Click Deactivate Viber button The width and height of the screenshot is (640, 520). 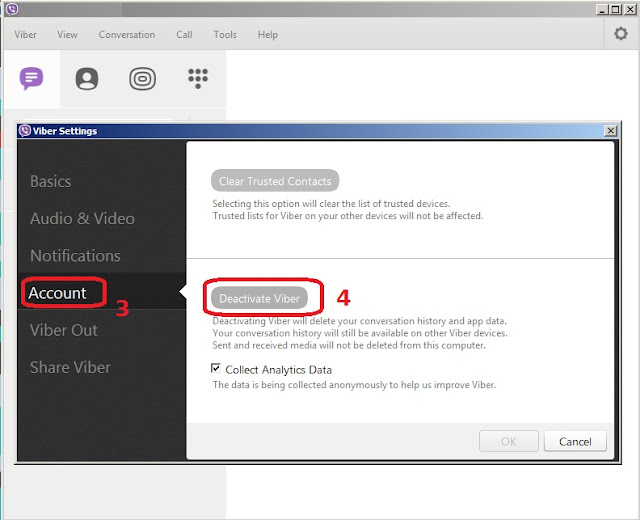tap(259, 298)
